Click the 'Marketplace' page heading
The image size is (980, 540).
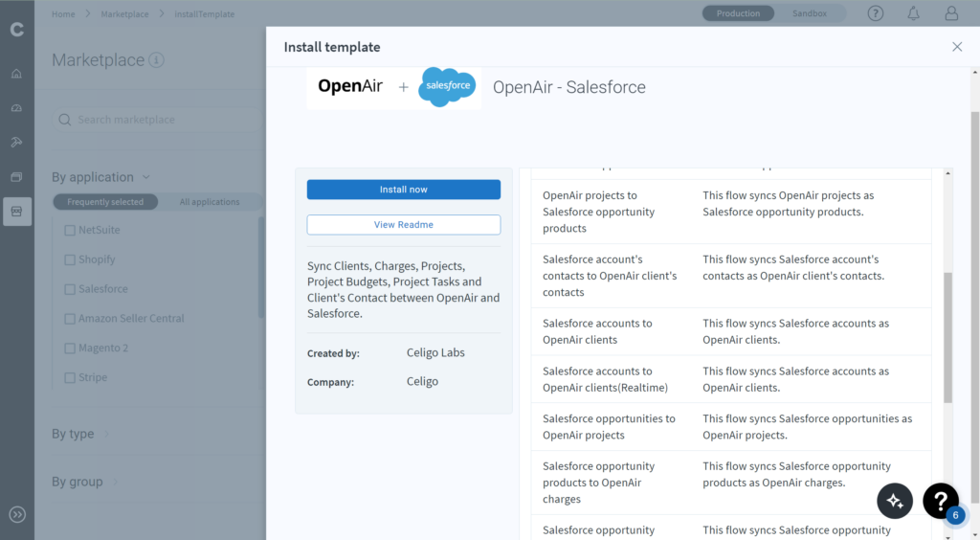pyautogui.click(x=99, y=60)
